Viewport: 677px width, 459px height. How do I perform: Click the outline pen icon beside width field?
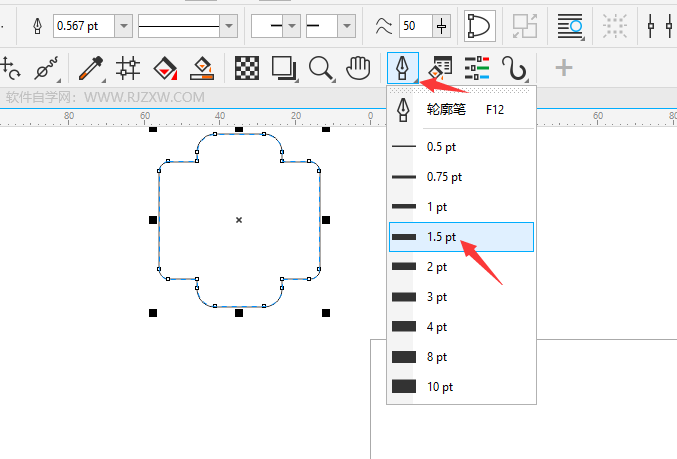pyautogui.click(x=38, y=26)
